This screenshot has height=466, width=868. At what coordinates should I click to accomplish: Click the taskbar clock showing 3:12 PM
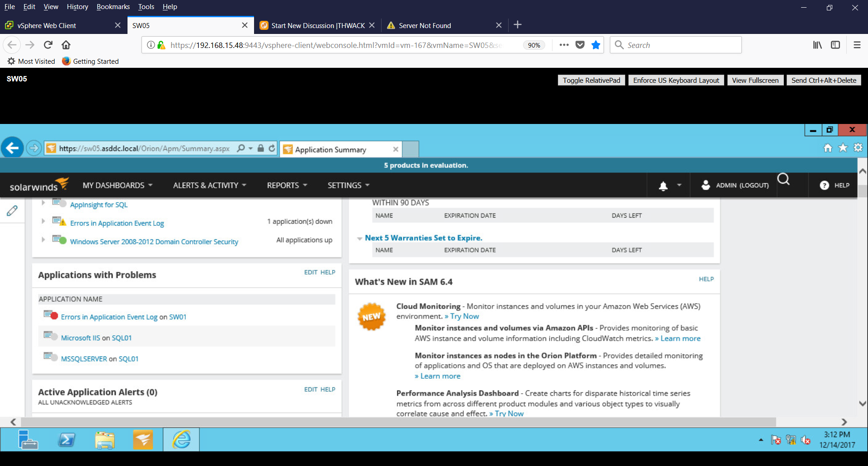(837, 440)
